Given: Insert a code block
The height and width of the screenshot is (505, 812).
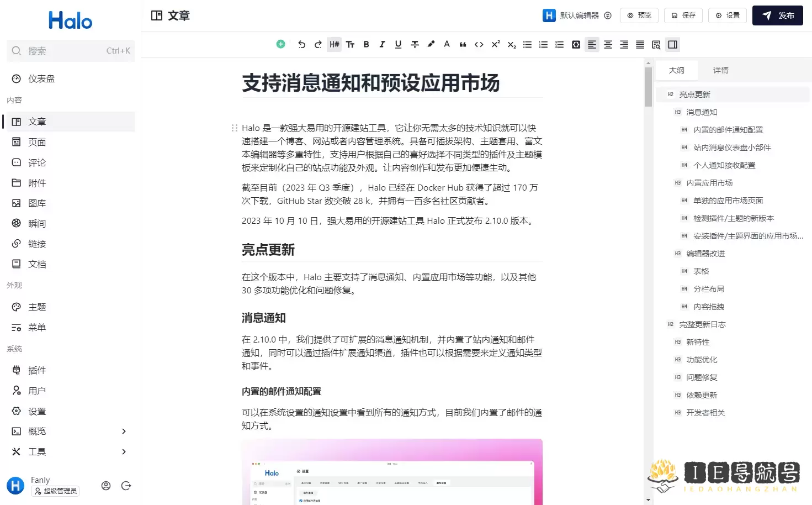Looking at the screenshot, I should 576,45.
